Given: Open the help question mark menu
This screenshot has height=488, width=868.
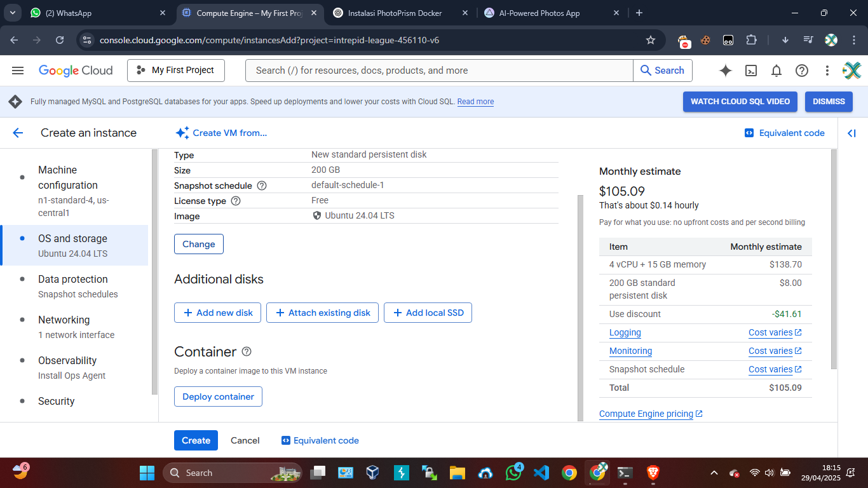Looking at the screenshot, I should pos(802,71).
